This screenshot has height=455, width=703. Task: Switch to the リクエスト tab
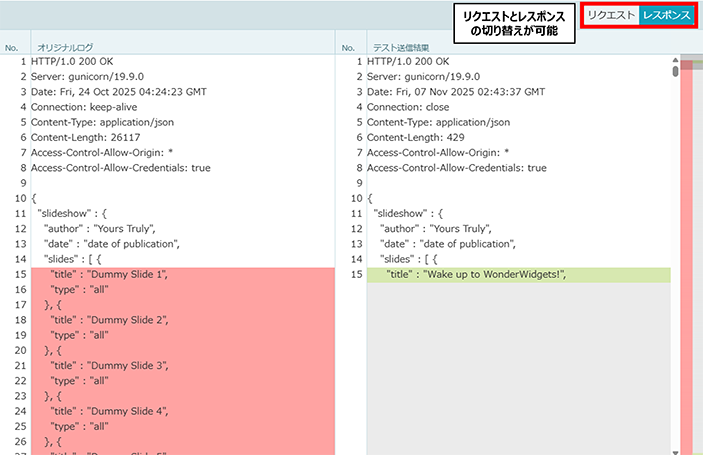(611, 16)
